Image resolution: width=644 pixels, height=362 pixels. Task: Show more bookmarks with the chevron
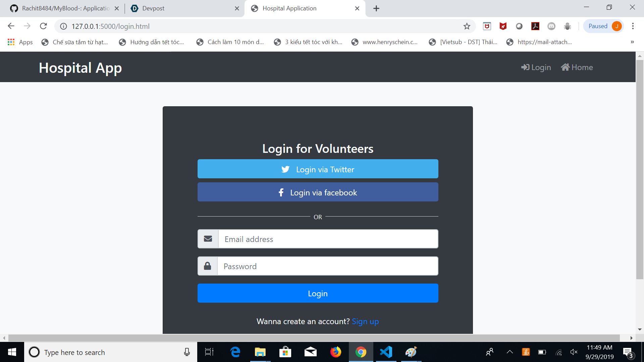(632, 42)
